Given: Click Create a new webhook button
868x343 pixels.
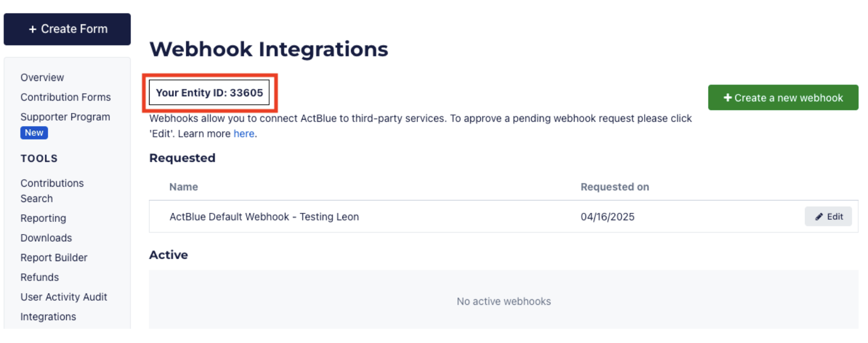Looking at the screenshot, I should (783, 98).
